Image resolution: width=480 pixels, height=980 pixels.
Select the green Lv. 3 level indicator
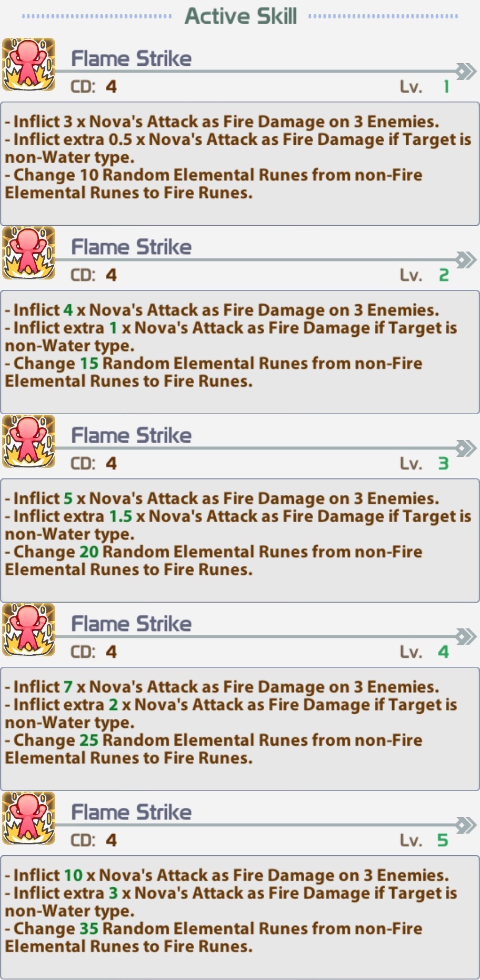coord(443,464)
